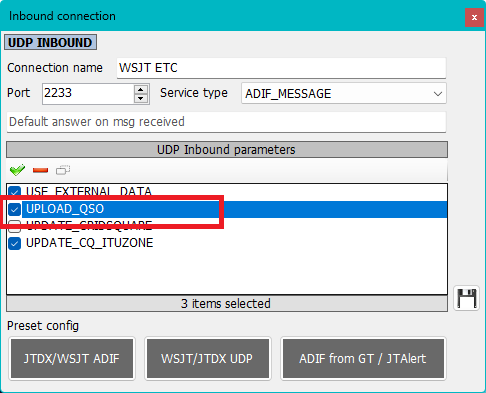The image size is (486, 393).
Task: Increase the port number with up arrow
Action: pyautogui.click(x=141, y=89)
